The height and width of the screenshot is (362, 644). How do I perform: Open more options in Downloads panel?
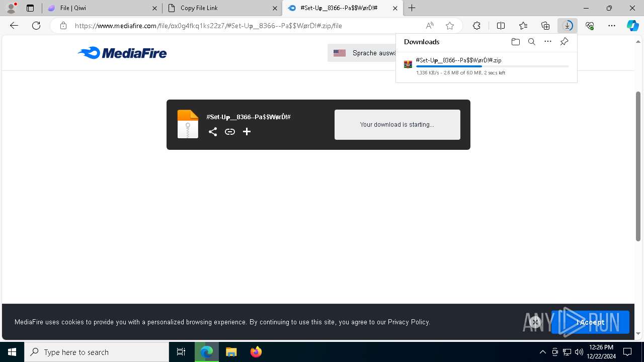tap(548, 42)
